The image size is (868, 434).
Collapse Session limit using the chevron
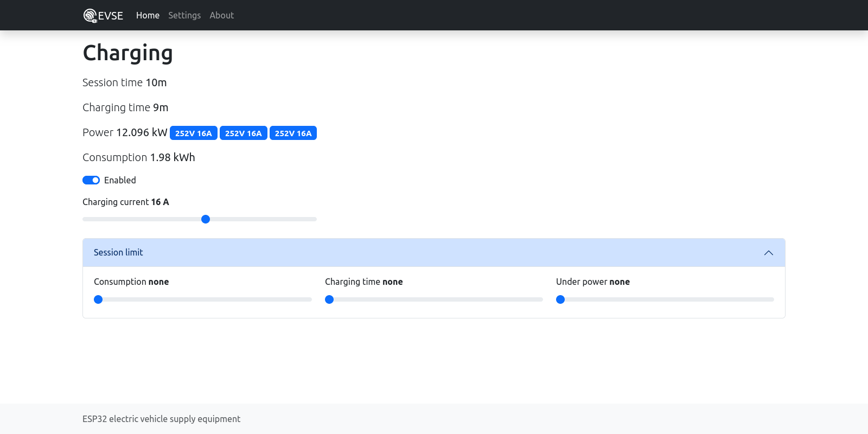coord(768,253)
